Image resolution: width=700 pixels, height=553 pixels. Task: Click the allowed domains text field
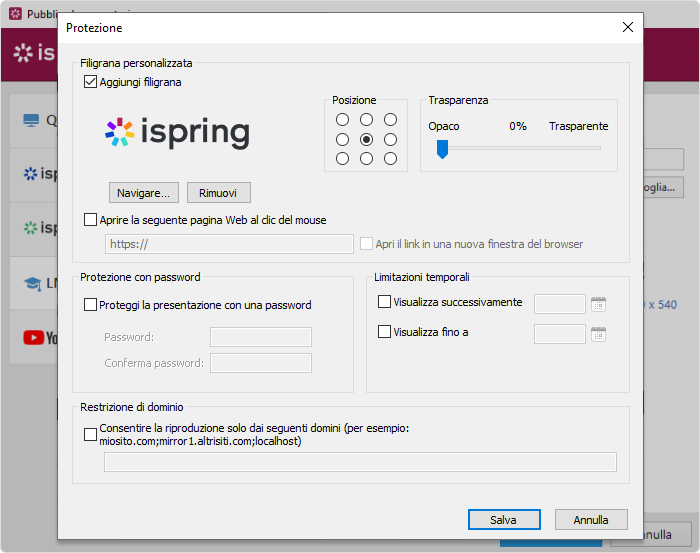pos(360,462)
